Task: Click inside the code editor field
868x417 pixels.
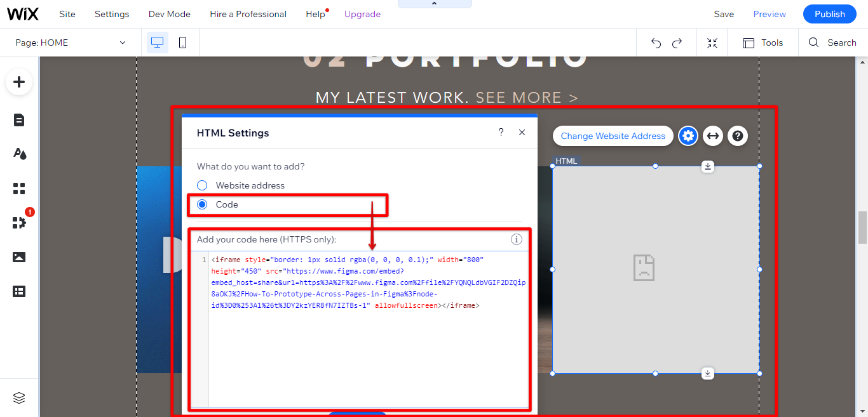Action: 359,329
